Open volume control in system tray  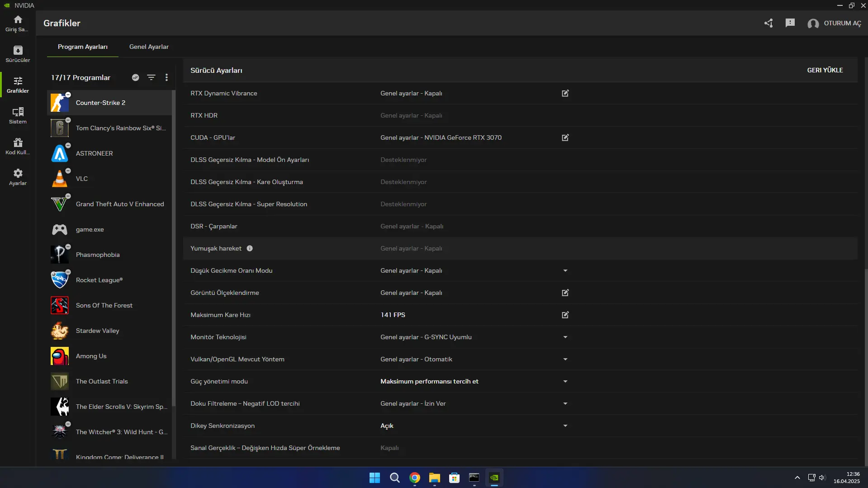coord(822,478)
